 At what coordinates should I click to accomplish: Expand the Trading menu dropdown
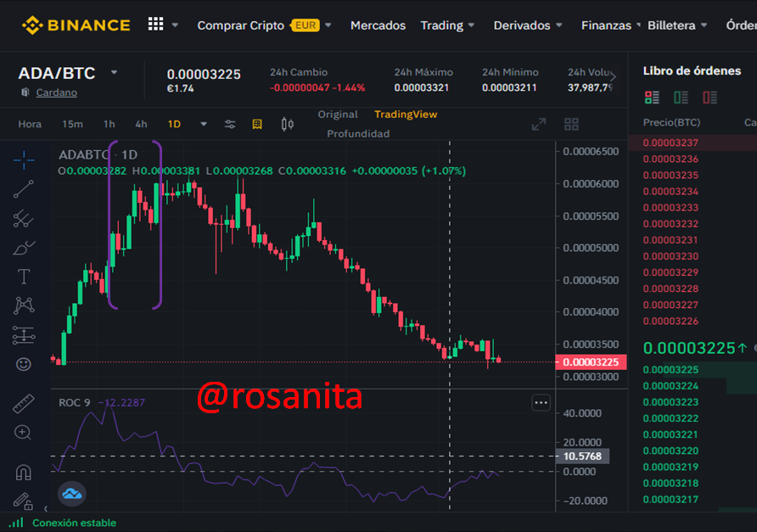[471, 25]
